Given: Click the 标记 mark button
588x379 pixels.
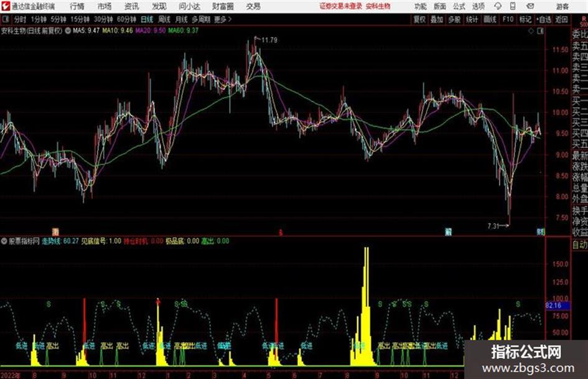Looking at the screenshot, I should click(x=525, y=19).
